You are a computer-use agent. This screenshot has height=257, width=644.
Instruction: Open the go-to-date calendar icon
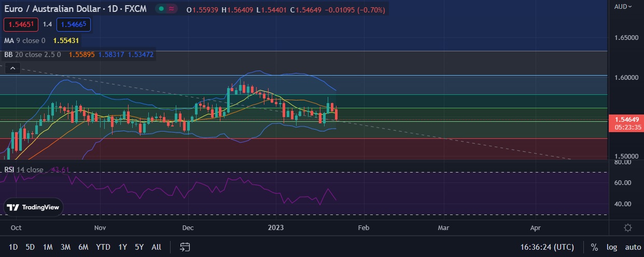pos(185,247)
